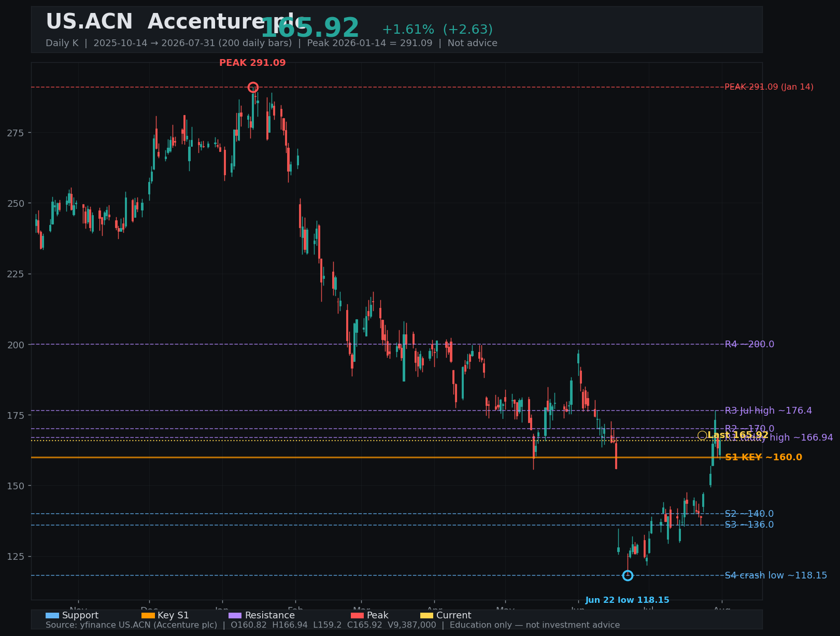Click the "PEAK 291.09" annotation above the chart
Screen dimensions: 840x636
click(x=252, y=63)
